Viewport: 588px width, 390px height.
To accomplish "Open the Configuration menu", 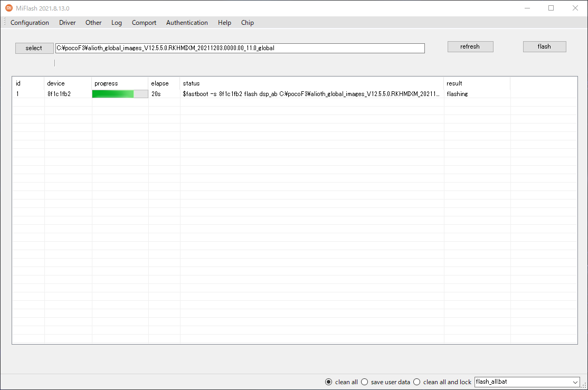I will pyautogui.click(x=30, y=23).
